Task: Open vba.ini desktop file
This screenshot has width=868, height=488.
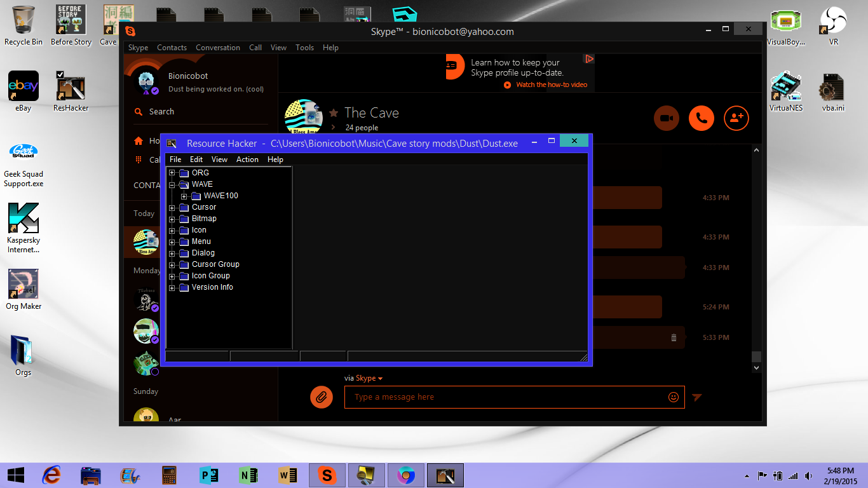Action: [833, 91]
